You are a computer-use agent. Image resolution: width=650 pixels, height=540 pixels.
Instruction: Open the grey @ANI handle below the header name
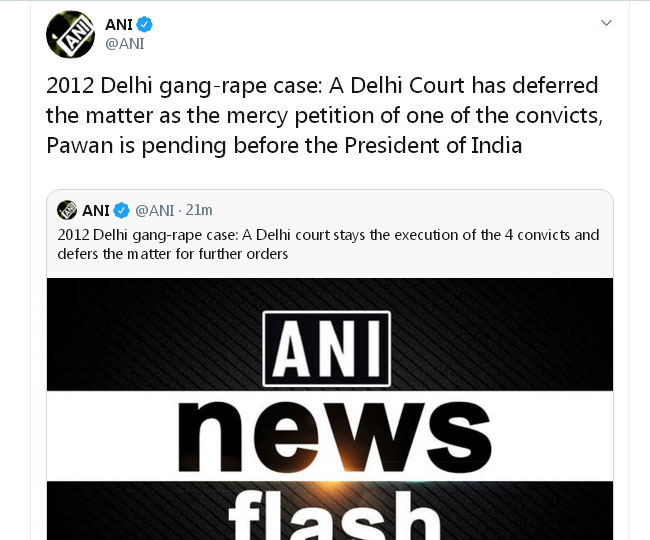tap(124, 44)
